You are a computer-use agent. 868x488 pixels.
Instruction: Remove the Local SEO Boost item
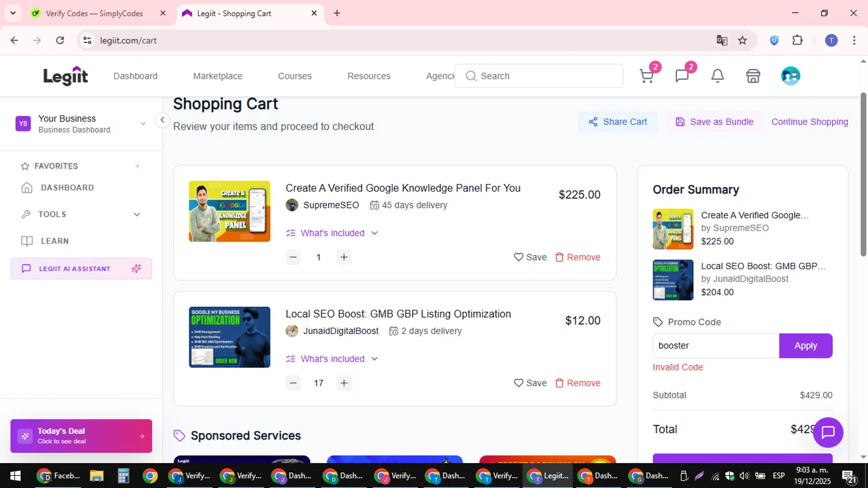point(578,383)
